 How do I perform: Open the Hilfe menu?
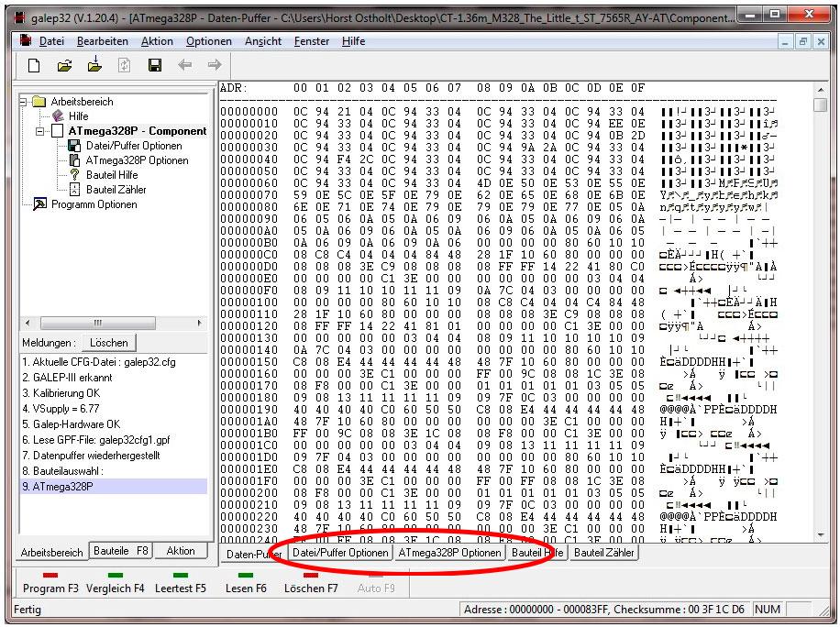coord(354,41)
